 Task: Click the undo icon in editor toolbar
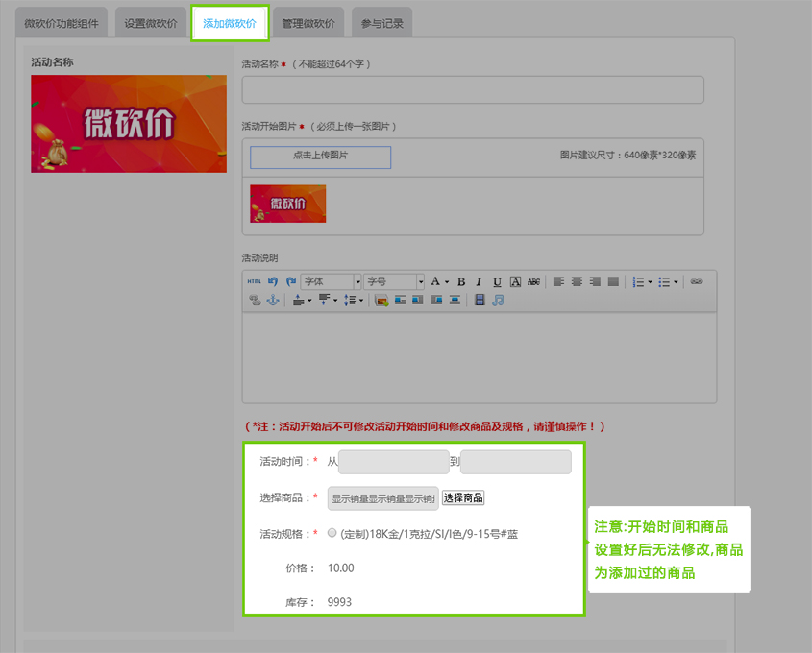(x=273, y=281)
